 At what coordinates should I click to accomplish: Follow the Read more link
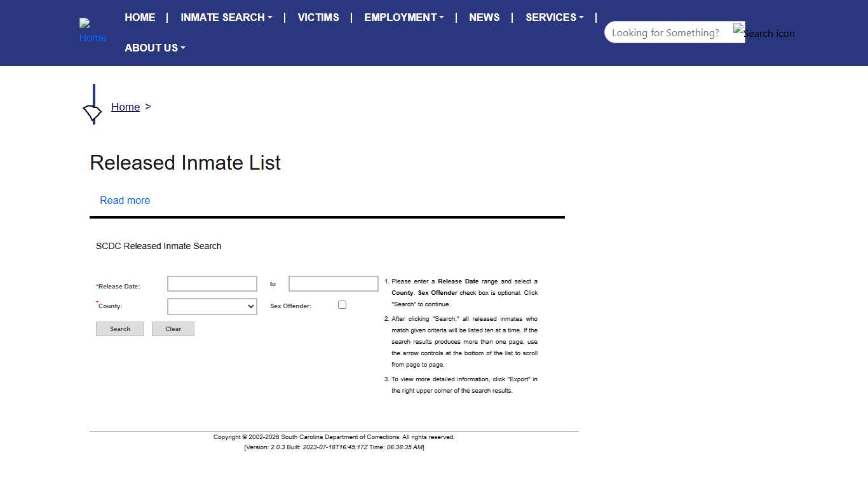coord(125,200)
